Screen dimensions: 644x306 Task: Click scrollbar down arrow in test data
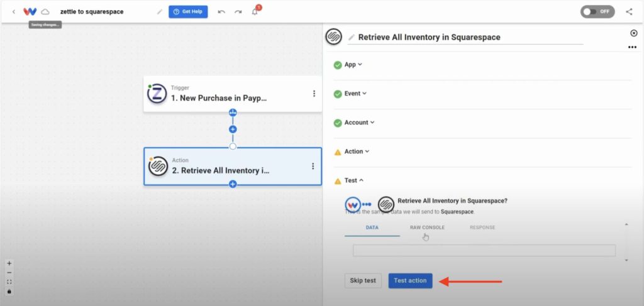tap(626, 260)
